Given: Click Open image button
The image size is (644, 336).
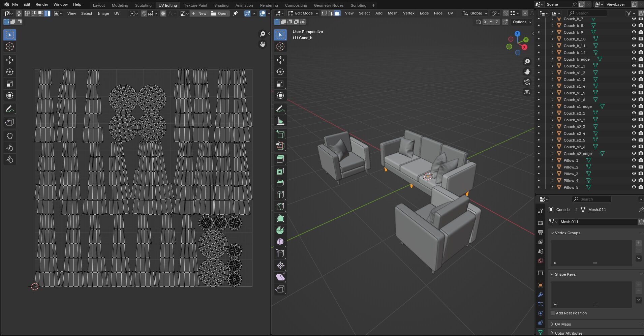Looking at the screenshot, I should click(220, 13).
